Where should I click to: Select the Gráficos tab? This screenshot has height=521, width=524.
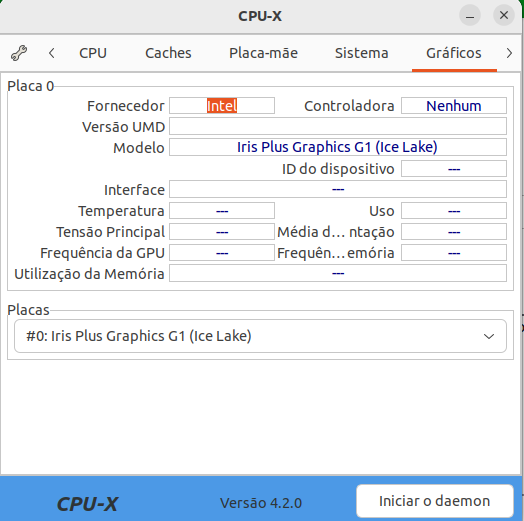point(454,53)
